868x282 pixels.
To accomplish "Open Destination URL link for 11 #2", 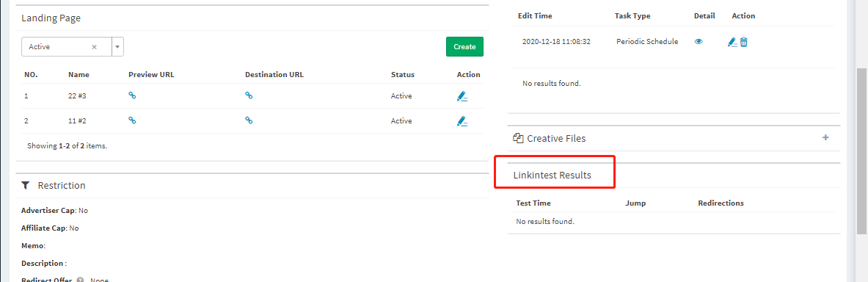I will click(249, 120).
